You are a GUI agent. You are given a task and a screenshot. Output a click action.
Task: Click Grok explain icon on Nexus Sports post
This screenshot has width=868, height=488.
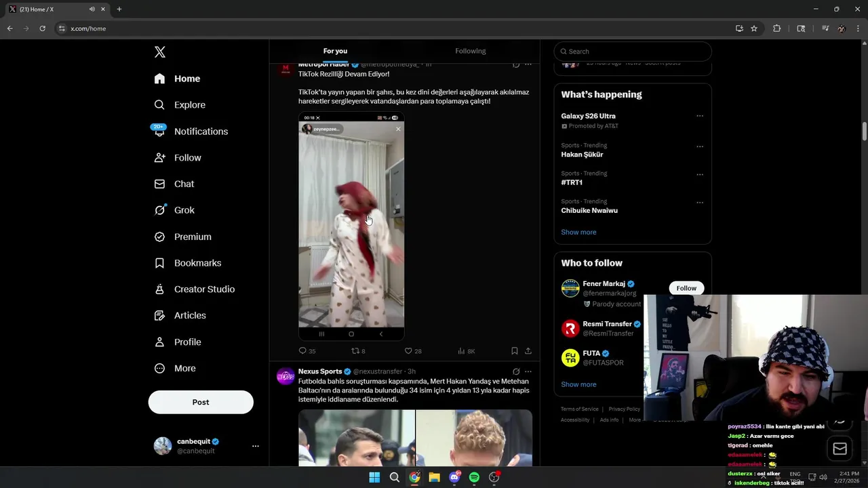[x=516, y=371]
